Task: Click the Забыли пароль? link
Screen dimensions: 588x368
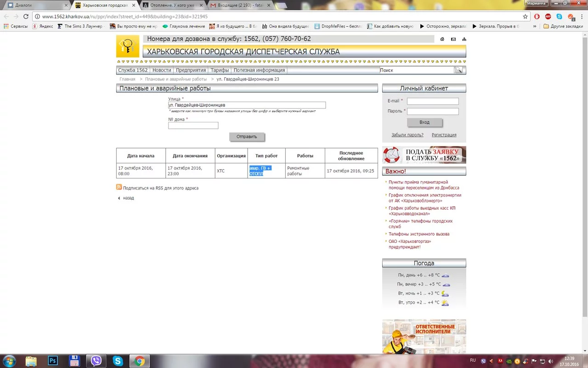Action: pos(407,135)
